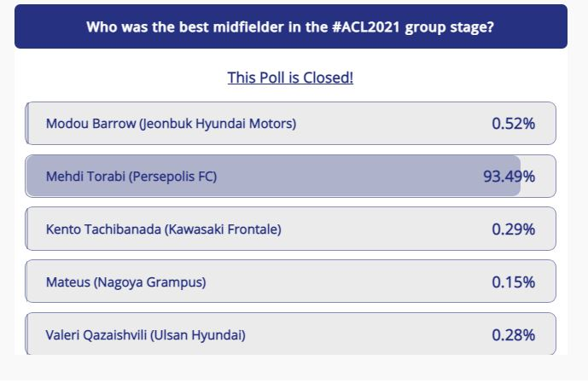Screen dimensions: 588x389
Task: Click the 0.28% vote percentage
Action: click(x=513, y=335)
